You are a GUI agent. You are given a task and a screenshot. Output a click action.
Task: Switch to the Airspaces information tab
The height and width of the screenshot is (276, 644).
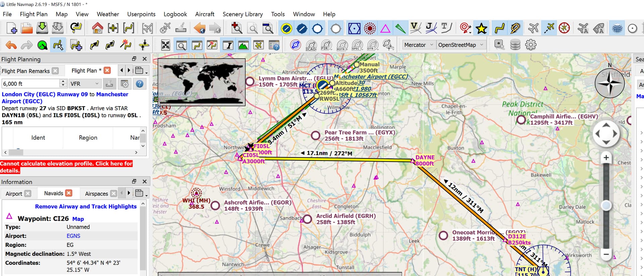(x=96, y=194)
